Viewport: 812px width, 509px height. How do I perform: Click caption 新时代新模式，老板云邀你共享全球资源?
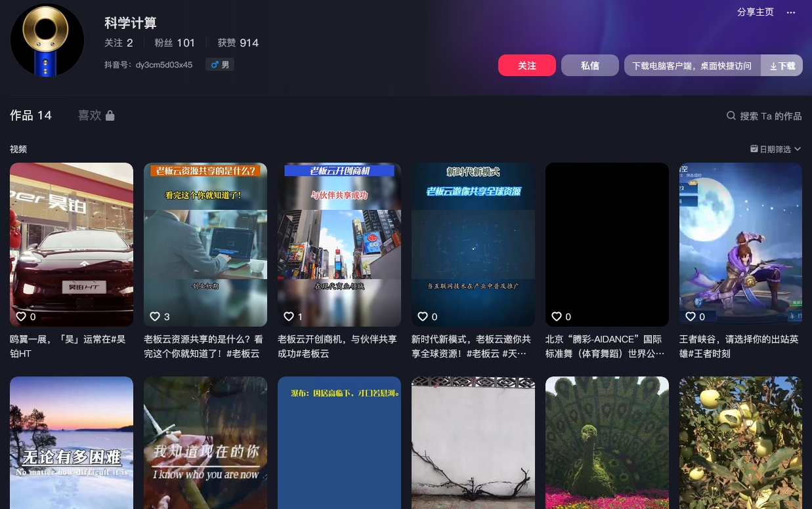point(471,346)
